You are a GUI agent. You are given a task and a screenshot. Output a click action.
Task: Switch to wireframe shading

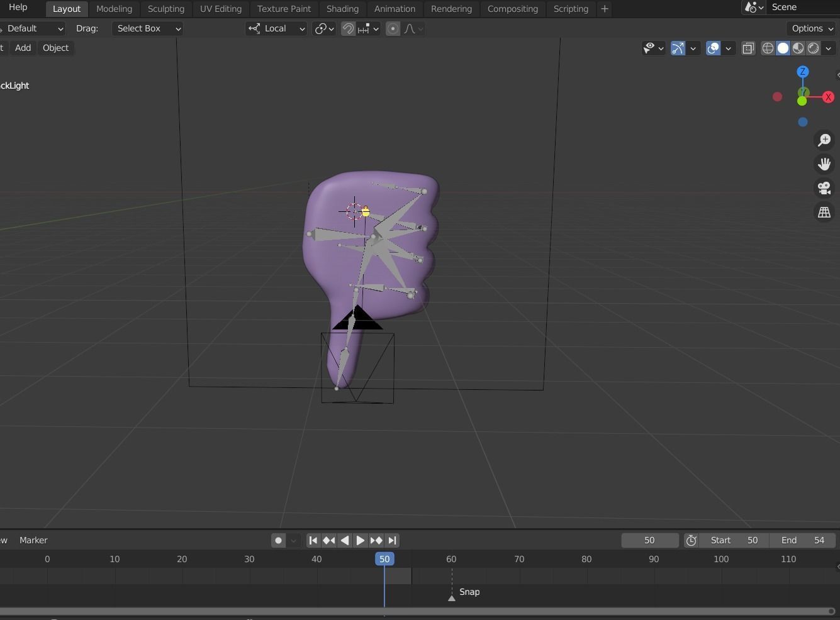pyautogui.click(x=768, y=48)
